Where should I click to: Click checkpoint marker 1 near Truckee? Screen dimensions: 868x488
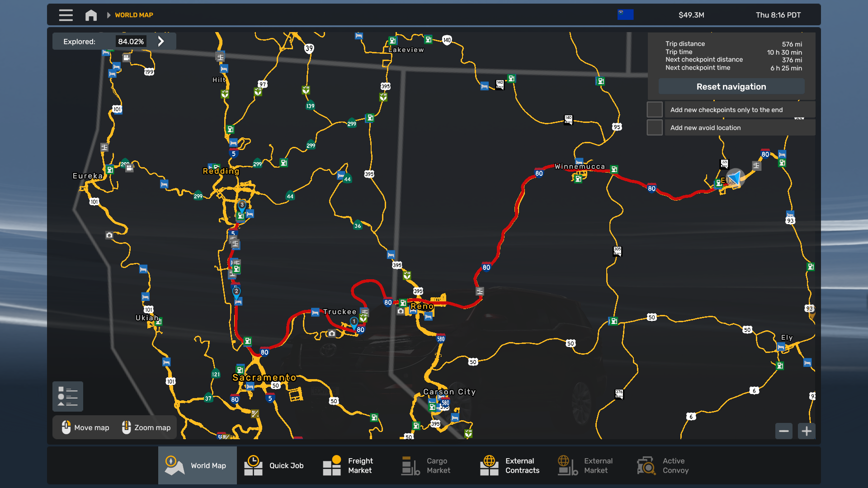354,321
